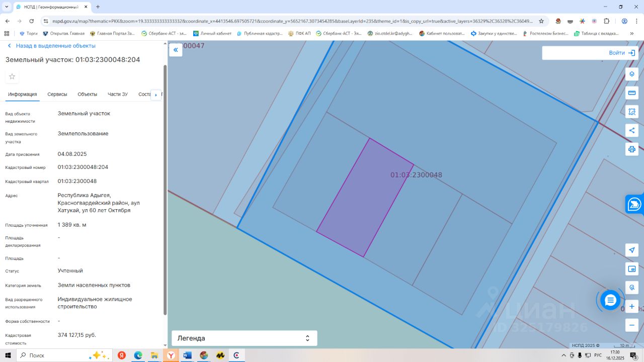644x362 pixels.
Task: Open the browser profile icon
Action: [x=624, y=21]
